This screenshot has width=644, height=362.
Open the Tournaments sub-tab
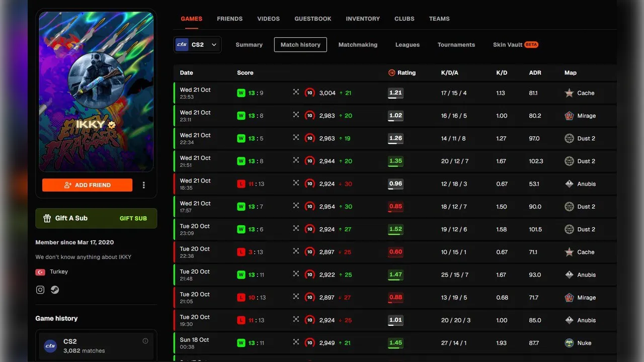click(x=456, y=45)
